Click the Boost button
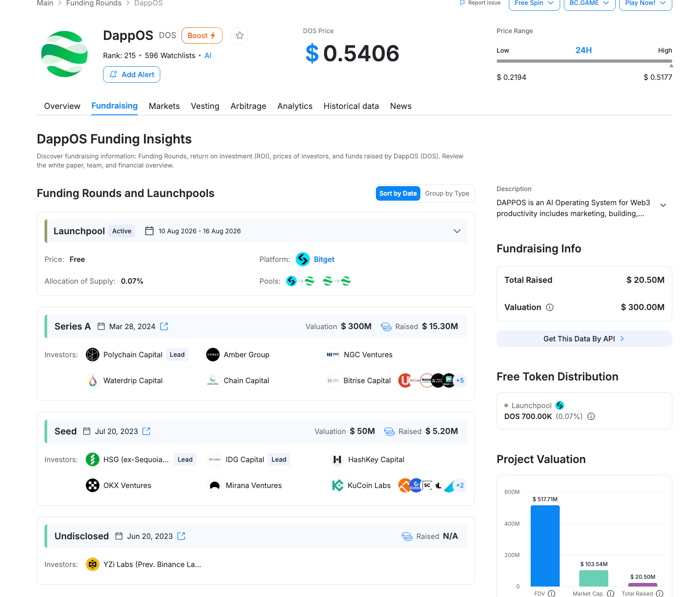 [x=202, y=35]
